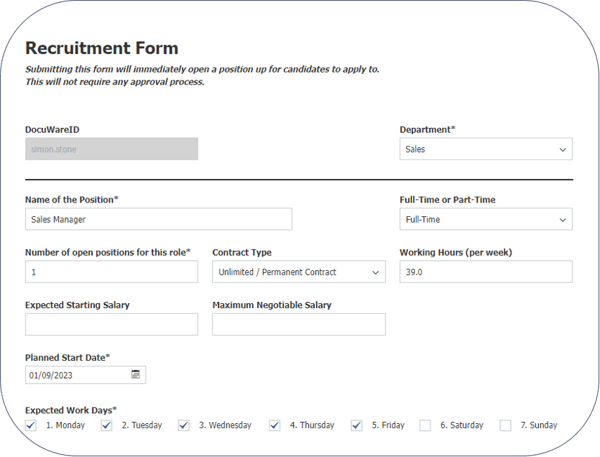Open the Contract Type dropdown
This screenshot has width=600, height=457.
point(298,272)
